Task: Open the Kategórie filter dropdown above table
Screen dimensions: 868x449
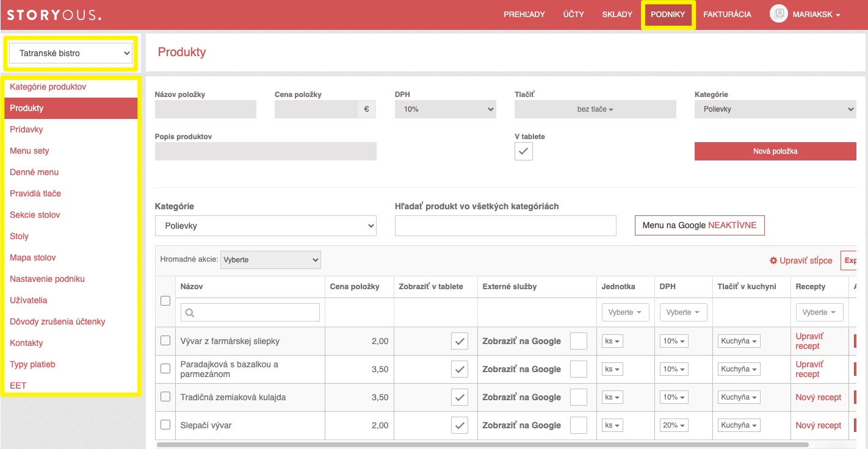Action: [x=266, y=226]
